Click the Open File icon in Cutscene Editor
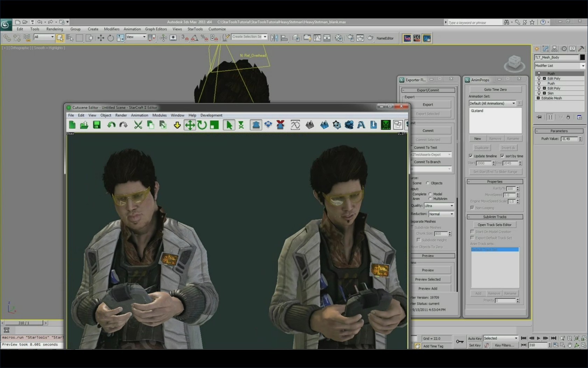Image resolution: width=588 pixels, height=368 pixels. click(x=84, y=125)
